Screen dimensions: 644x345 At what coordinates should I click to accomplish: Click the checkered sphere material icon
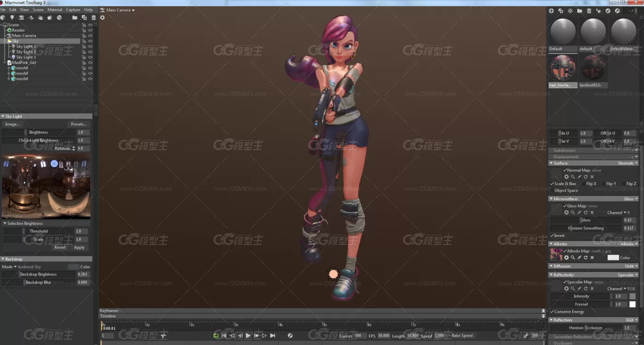click(x=570, y=11)
